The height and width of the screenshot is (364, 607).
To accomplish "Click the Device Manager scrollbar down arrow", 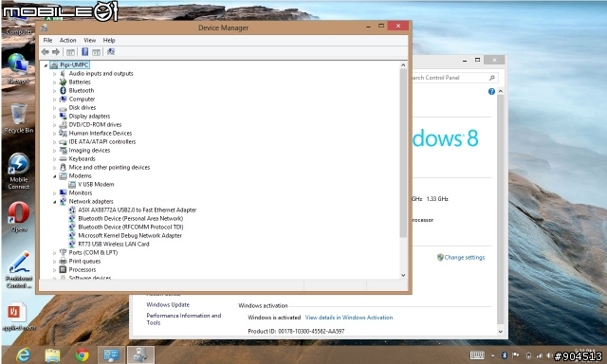I will (x=403, y=275).
